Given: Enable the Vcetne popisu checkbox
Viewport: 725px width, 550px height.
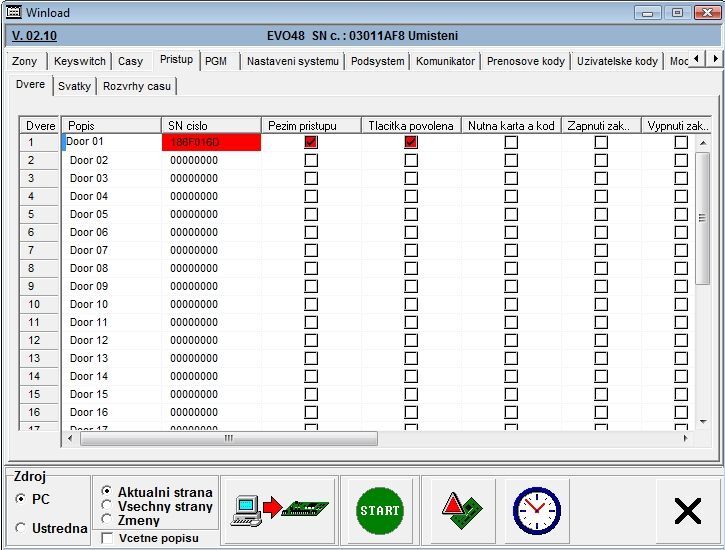Looking at the screenshot, I should pos(107,538).
